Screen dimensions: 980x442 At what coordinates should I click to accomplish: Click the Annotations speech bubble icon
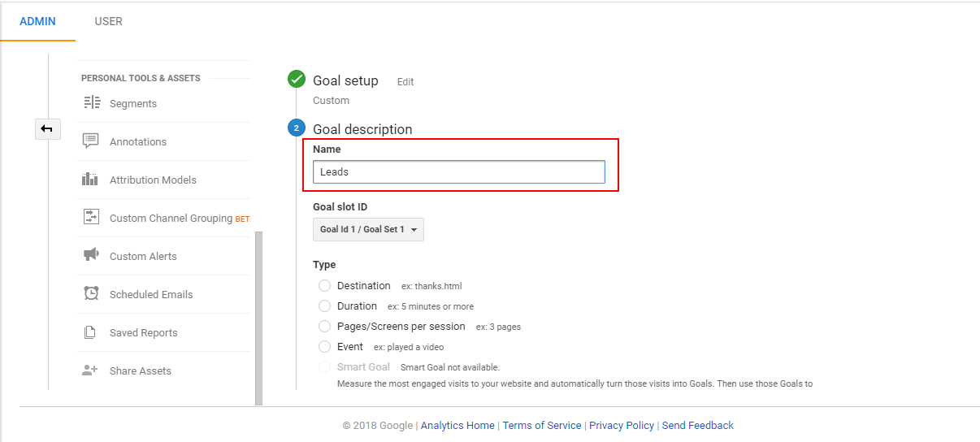point(91,141)
